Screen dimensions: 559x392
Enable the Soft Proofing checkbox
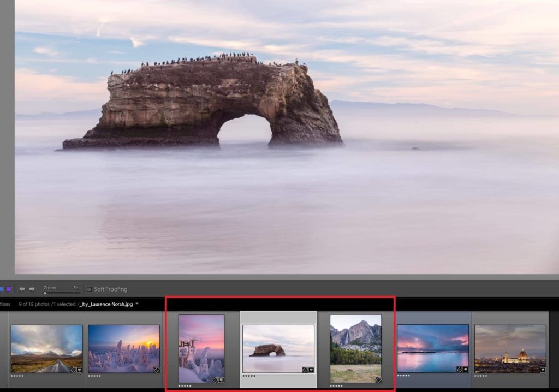(89, 289)
